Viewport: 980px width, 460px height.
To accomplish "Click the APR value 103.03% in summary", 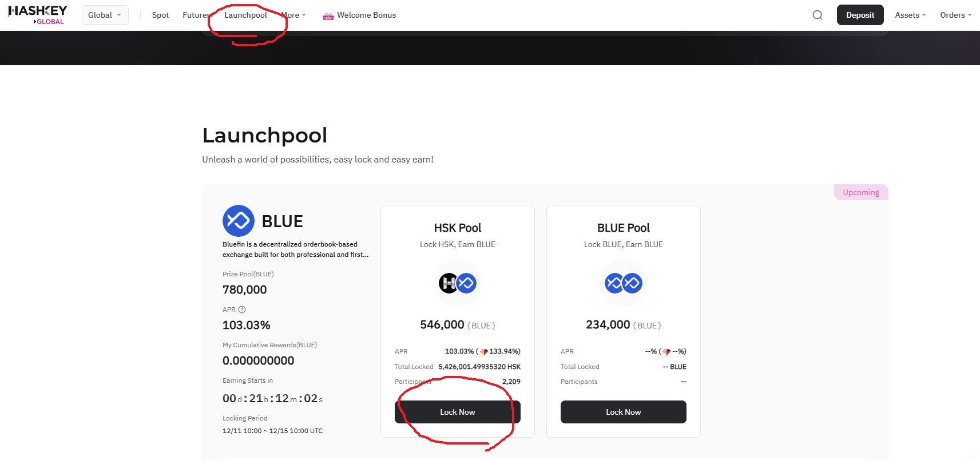I will pos(247,325).
